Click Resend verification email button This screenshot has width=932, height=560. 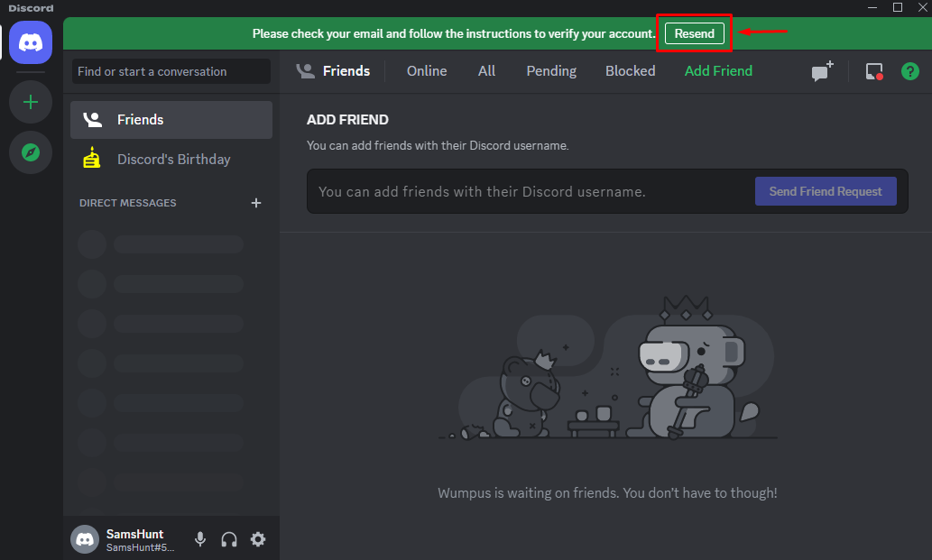pyautogui.click(x=694, y=34)
